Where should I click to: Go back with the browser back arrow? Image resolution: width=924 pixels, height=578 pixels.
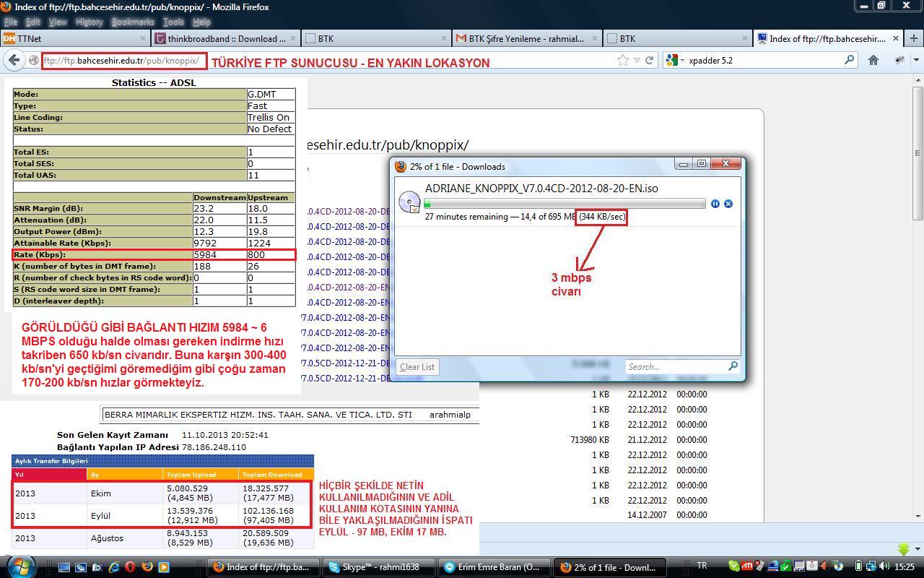point(14,61)
